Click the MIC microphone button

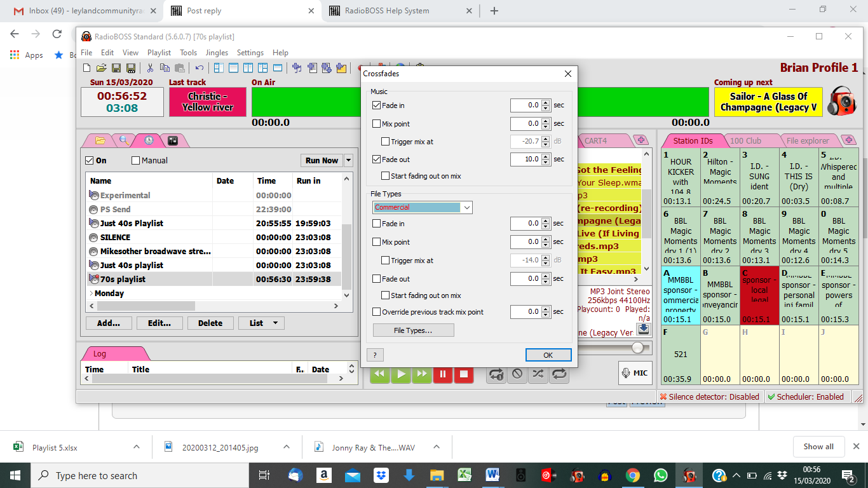[635, 373]
